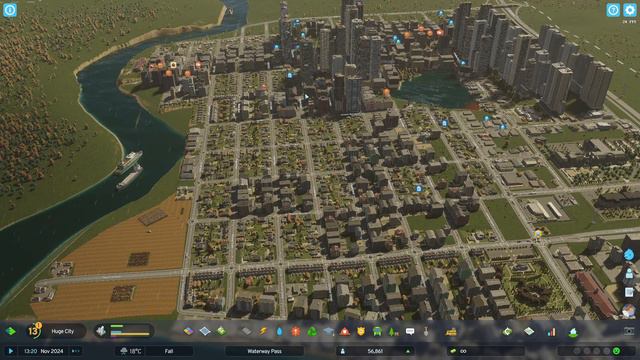Open the Info Views panel
The image size is (640, 360).
click(10, 10)
